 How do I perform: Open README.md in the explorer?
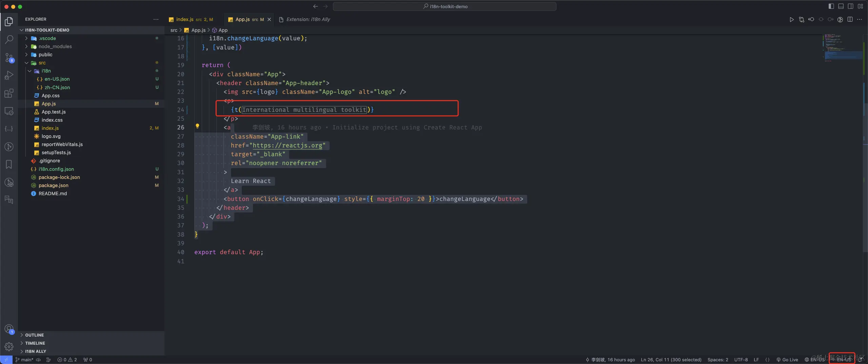(91, 194)
